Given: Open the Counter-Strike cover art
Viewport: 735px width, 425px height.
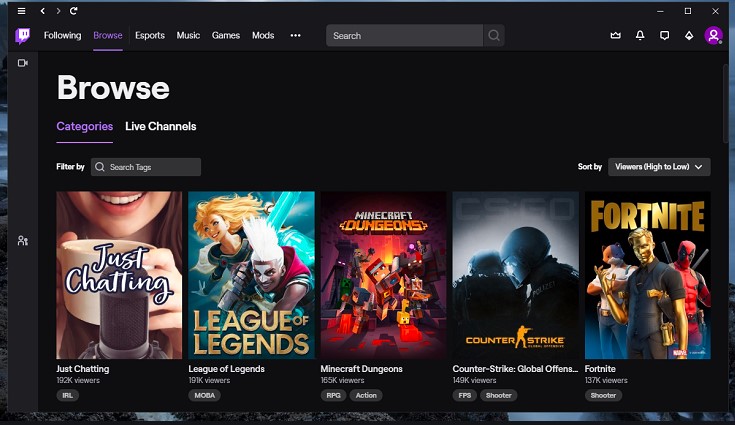Looking at the screenshot, I should pos(516,275).
